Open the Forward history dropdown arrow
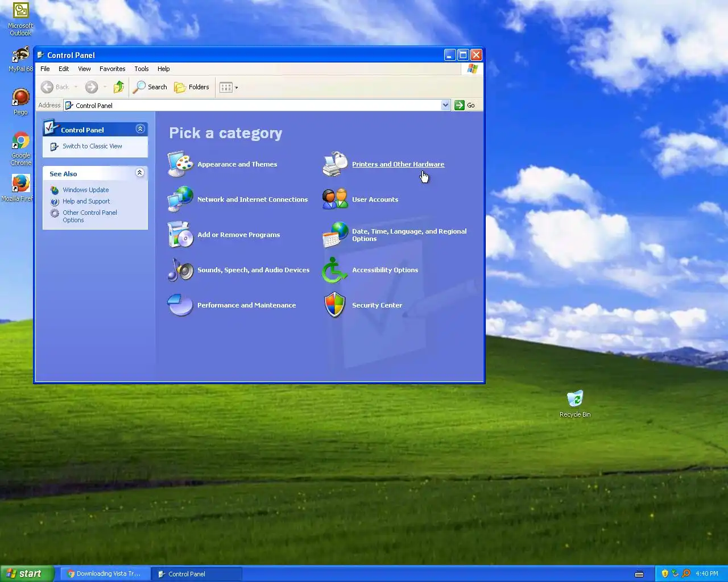The height and width of the screenshot is (582, 728). tap(105, 87)
